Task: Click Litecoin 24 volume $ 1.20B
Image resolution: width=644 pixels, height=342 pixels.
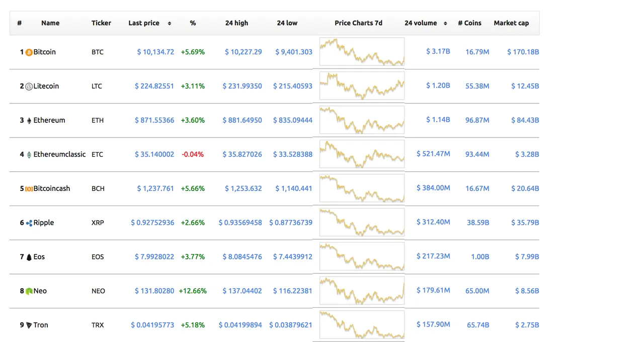Action: click(438, 86)
